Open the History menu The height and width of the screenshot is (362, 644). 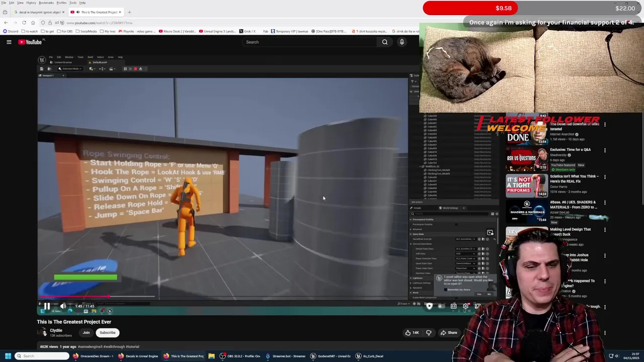31,3
